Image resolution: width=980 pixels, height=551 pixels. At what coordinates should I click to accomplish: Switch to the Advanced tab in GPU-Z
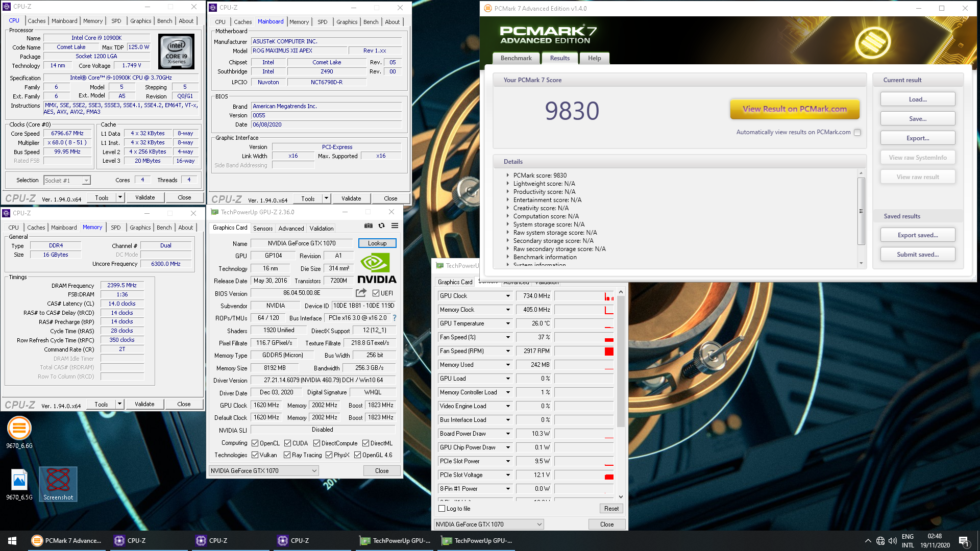[291, 229]
